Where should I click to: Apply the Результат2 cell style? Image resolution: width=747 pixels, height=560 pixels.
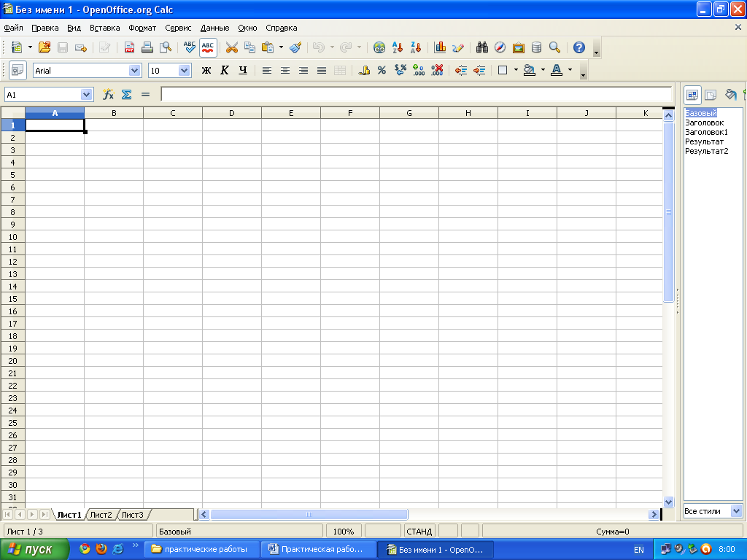click(706, 151)
